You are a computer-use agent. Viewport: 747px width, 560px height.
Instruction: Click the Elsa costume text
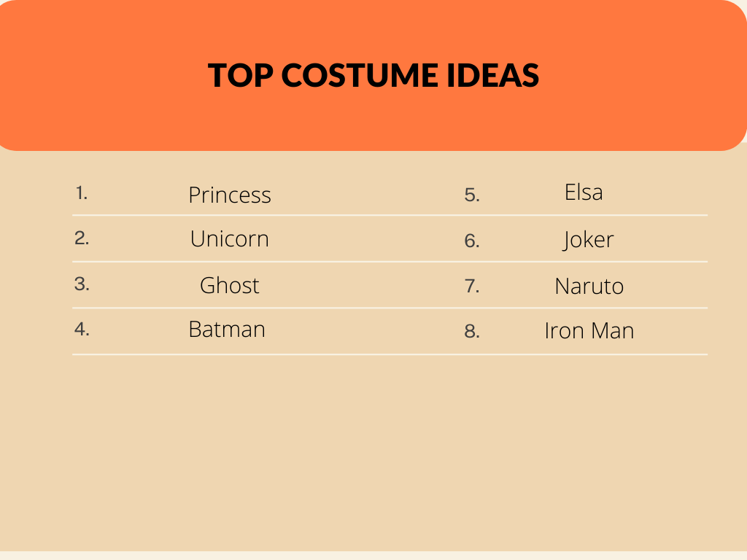[x=584, y=192]
